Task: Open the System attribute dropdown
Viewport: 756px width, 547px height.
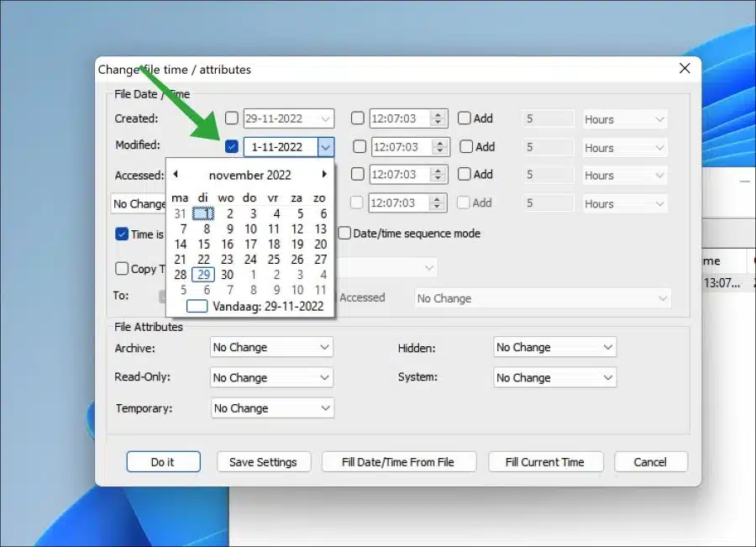Action: [x=555, y=378]
